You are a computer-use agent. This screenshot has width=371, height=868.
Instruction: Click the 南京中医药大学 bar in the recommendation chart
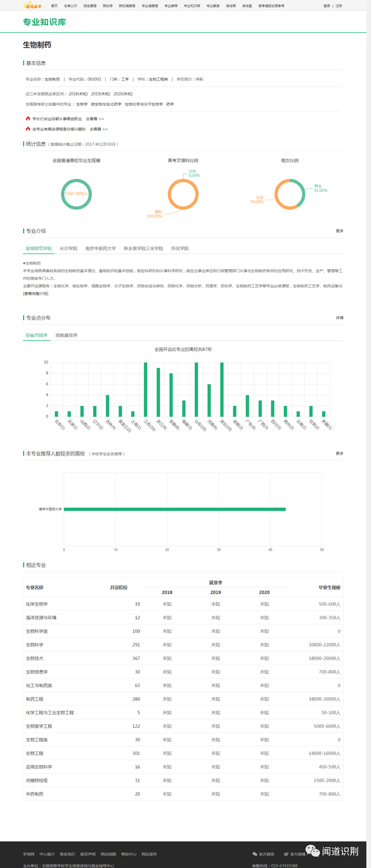[174, 509]
